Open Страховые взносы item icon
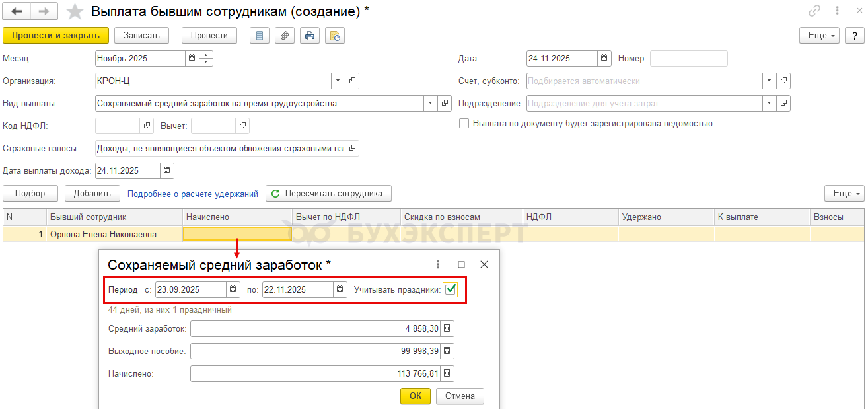This screenshot has height=409, width=868. click(352, 148)
